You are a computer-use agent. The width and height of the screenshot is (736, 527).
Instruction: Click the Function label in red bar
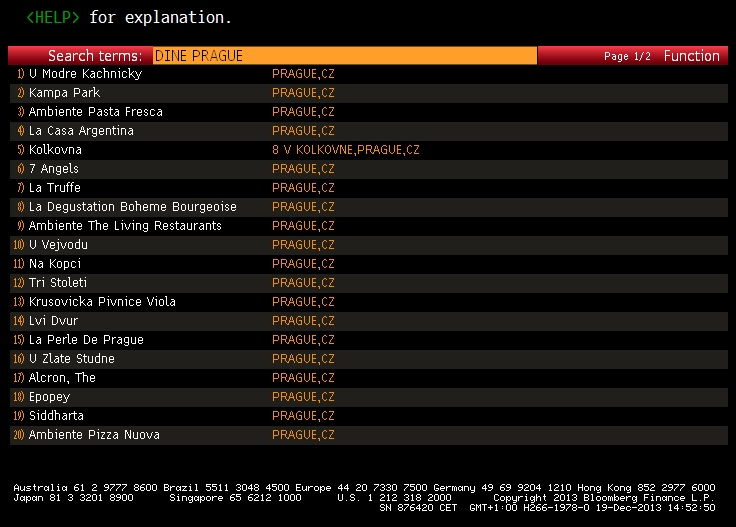point(691,56)
